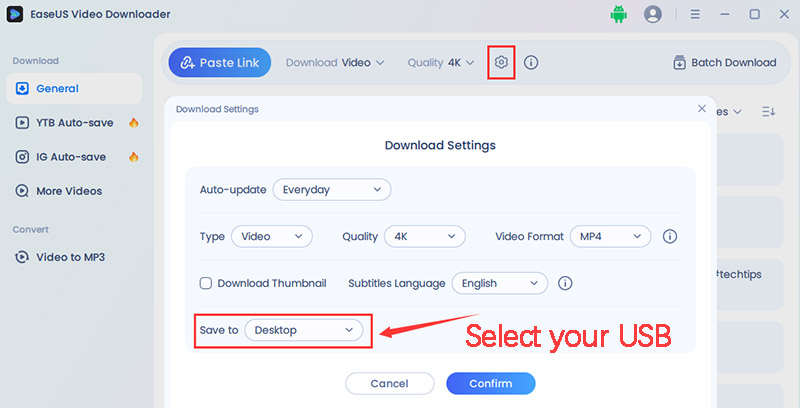
Task: Expand the toolbar Download Video dropdown
Action: pyautogui.click(x=335, y=62)
